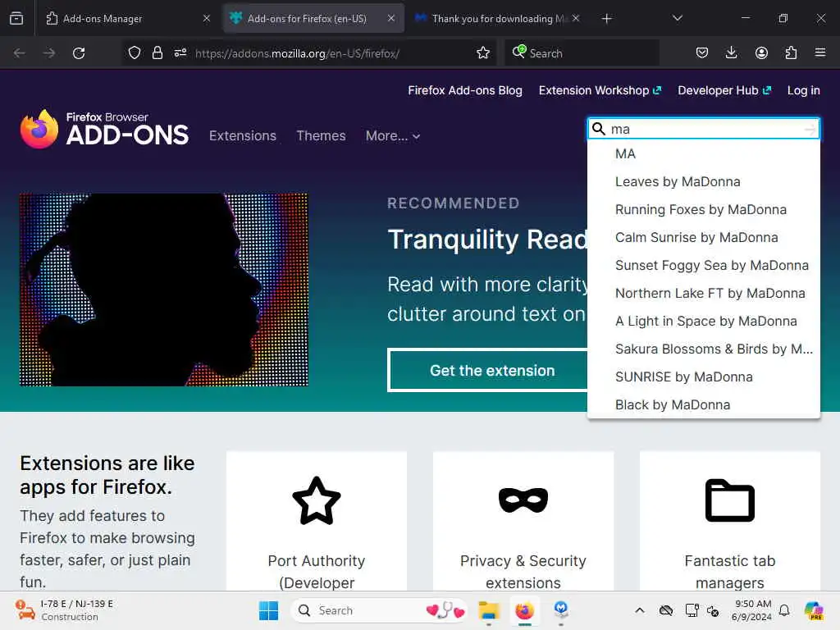Click the Tranquility Reader hero image
Viewport: 840px width, 630px height.
164,290
